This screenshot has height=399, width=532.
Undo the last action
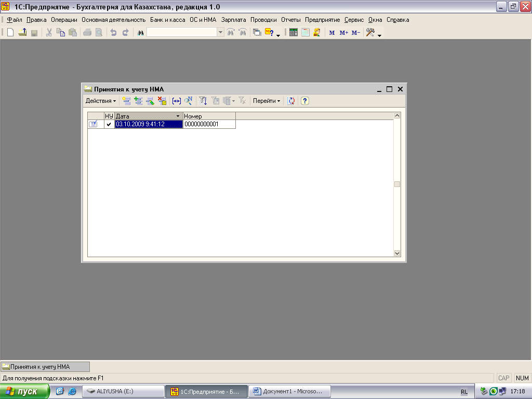pyautogui.click(x=113, y=33)
